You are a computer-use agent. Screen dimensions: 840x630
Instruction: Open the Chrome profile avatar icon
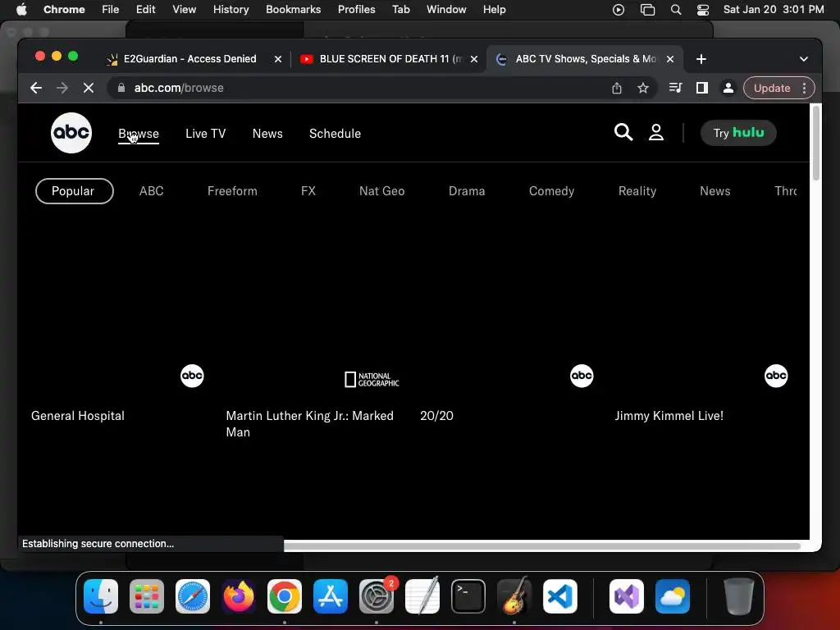click(728, 88)
